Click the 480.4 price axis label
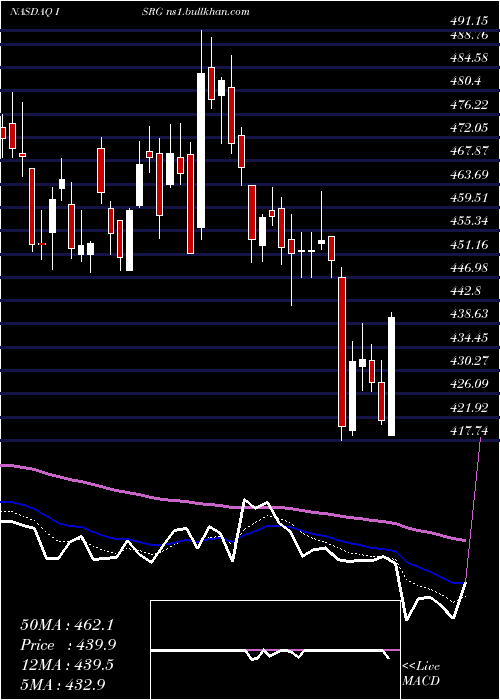This screenshot has width=500, height=700. [x=467, y=81]
